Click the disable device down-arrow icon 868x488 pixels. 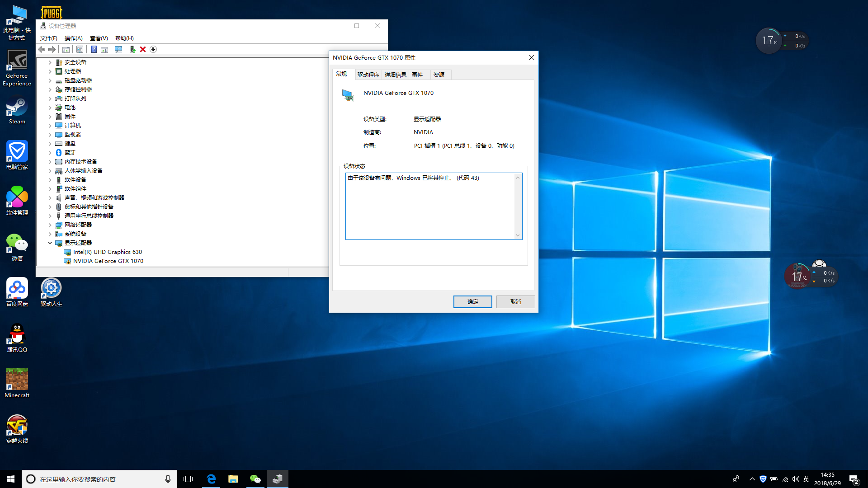(153, 49)
